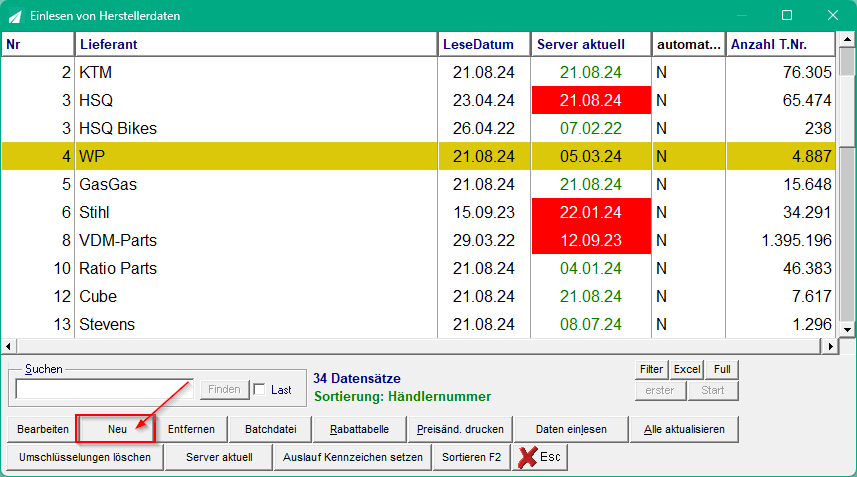The height and width of the screenshot is (477, 857).
Task: Click the vertical scrollbar down arrow
Action: (847, 329)
